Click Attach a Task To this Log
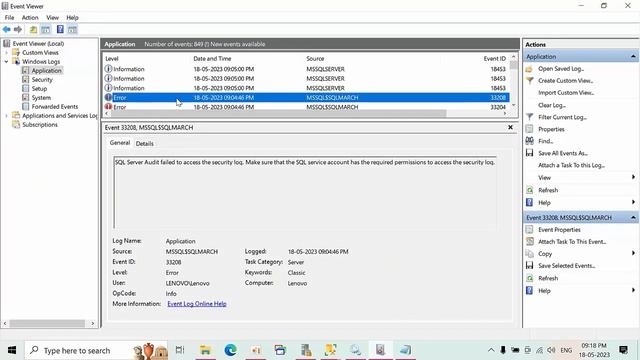This screenshot has width=640, height=360. (x=571, y=165)
